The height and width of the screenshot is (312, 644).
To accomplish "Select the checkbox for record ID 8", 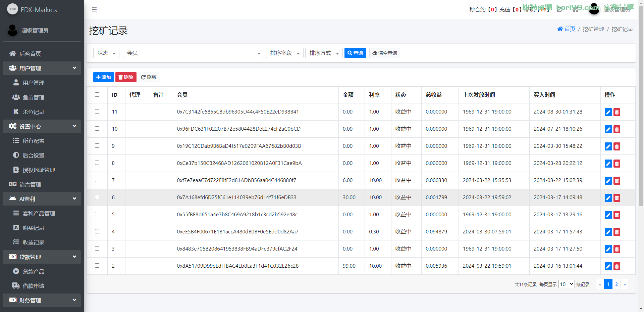I will click(x=97, y=163).
